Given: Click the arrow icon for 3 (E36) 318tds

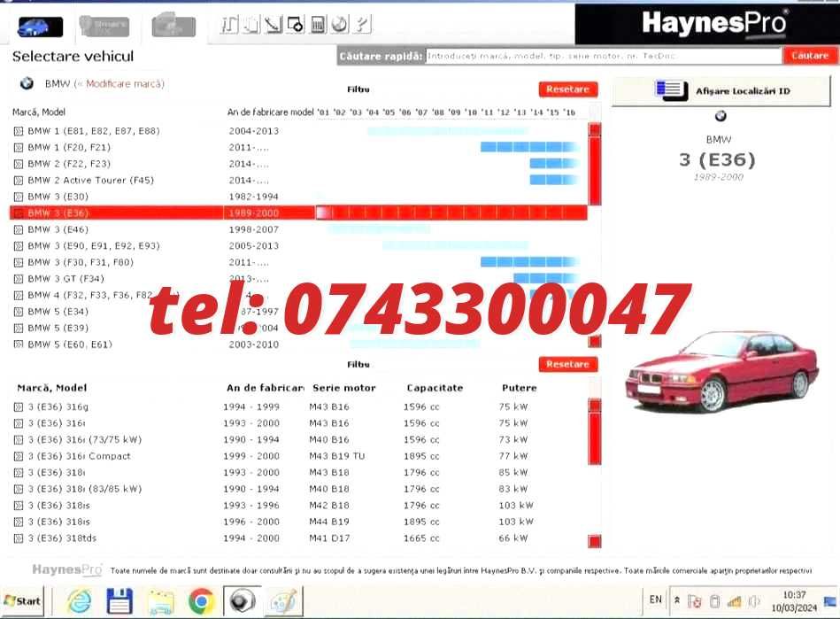Looking at the screenshot, I should (19, 538).
